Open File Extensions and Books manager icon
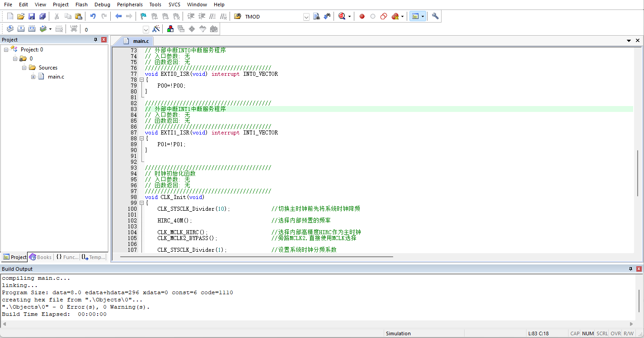 point(170,29)
